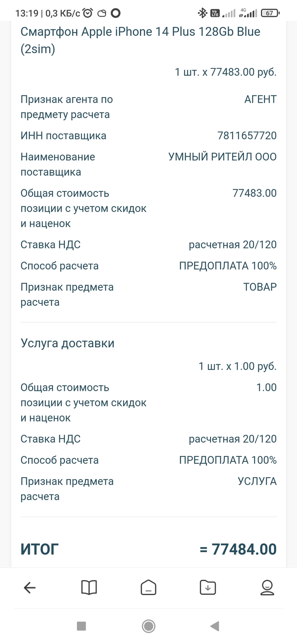Tap the ИТОГ label
Image resolution: width=297 pixels, height=644 pixels.
pyautogui.click(x=39, y=549)
